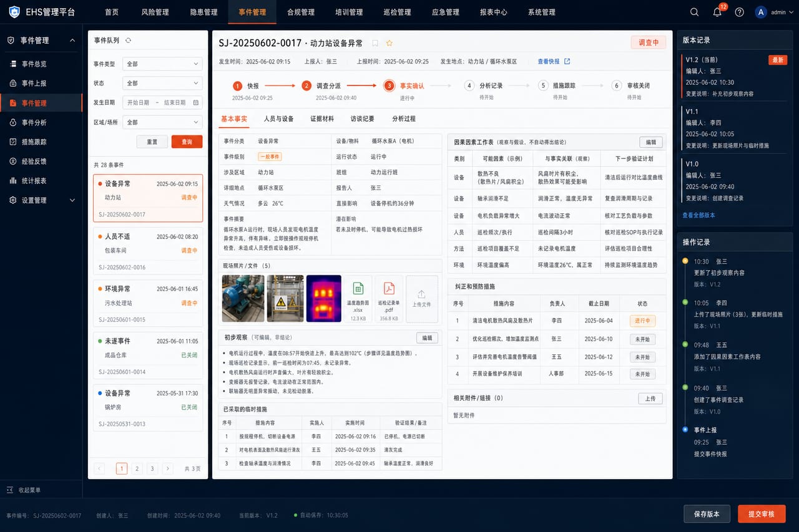Click the 收起菜单 collapse icon
The height and width of the screenshot is (532, 799).
tap(10, 490)
